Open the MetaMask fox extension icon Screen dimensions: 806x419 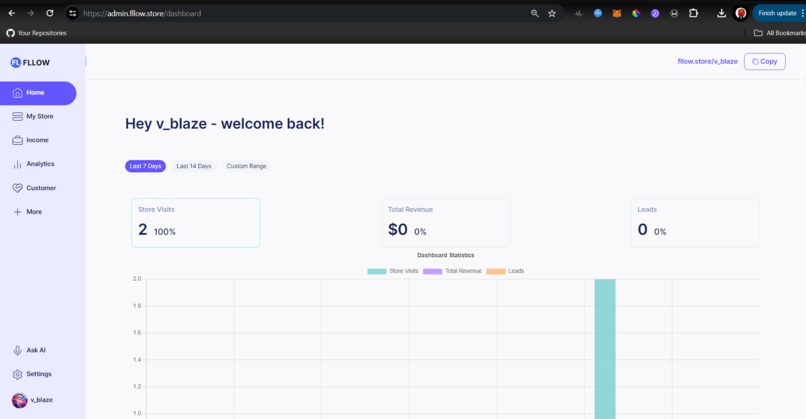click(x=617, y=13)
